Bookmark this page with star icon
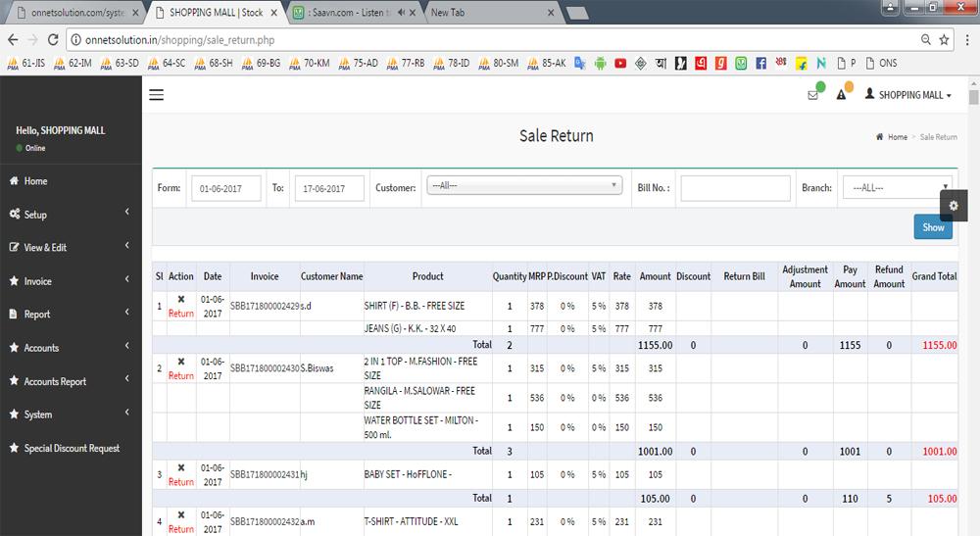 (x=944, y=40)
